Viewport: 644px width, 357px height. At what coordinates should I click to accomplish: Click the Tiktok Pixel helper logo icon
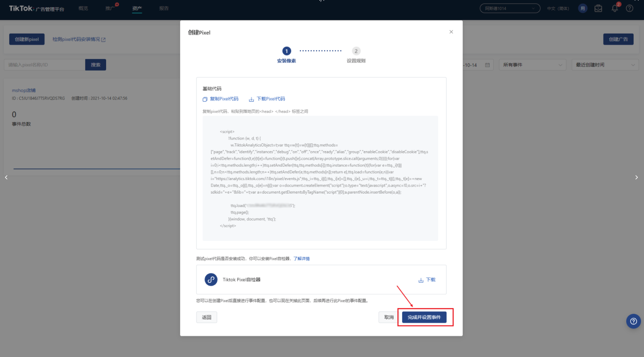(x=211, y=280)
